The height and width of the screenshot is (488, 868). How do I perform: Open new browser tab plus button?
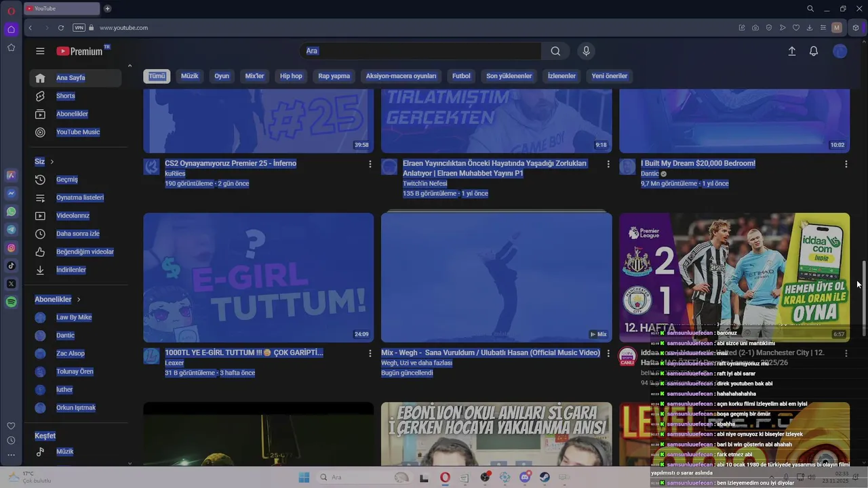[107, 9]
